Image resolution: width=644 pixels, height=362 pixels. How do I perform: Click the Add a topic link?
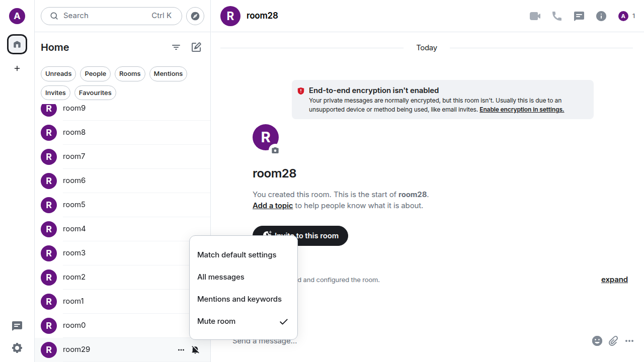coord(273,206)
